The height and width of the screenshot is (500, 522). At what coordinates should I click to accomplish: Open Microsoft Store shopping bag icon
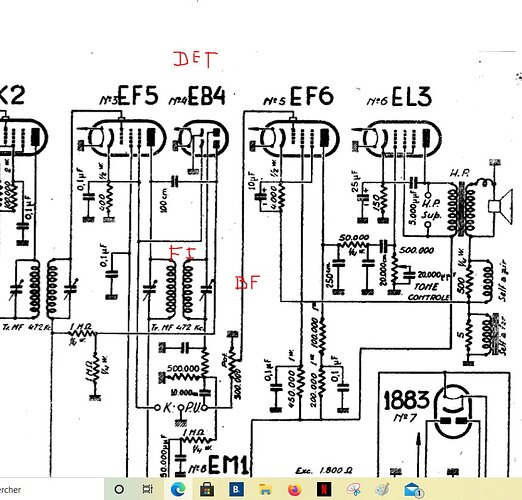[207, 489]
